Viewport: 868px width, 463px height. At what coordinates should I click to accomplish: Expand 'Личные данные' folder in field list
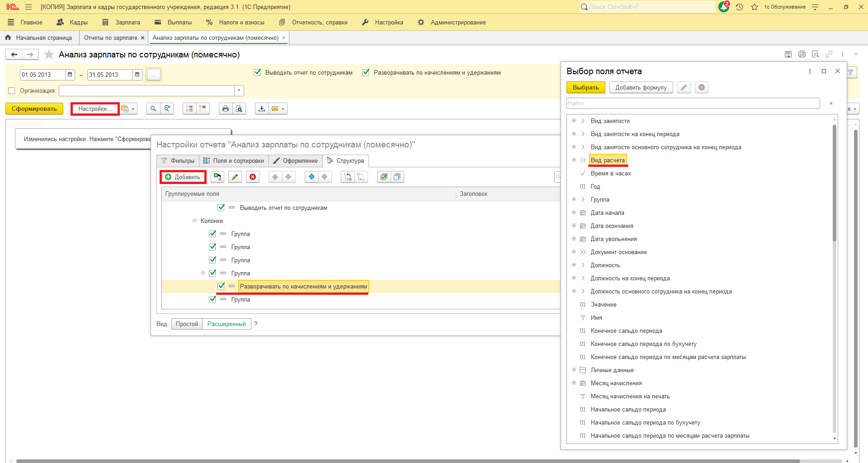click(574, 370)
